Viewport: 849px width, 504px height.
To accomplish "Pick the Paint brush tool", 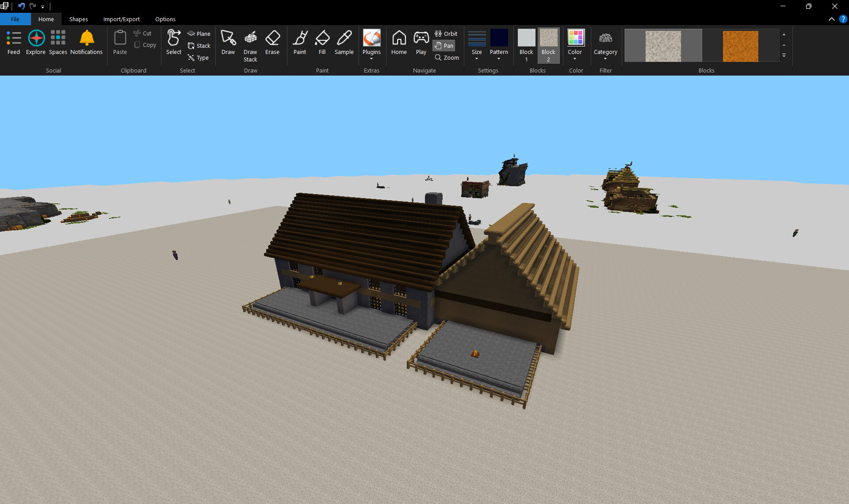I will 300,42.
